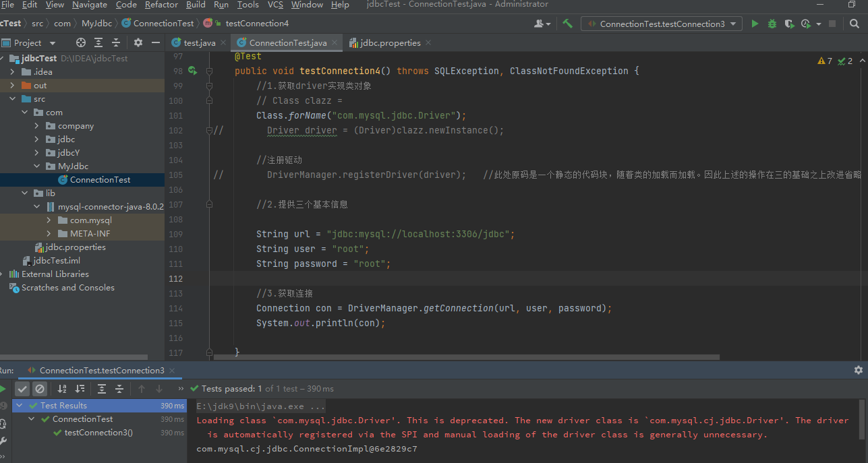Image resolution: width=868 pixels, height=463 pixels.
Task: Rerun tests with green arrow in Run panel
Action: click(3, 389)
